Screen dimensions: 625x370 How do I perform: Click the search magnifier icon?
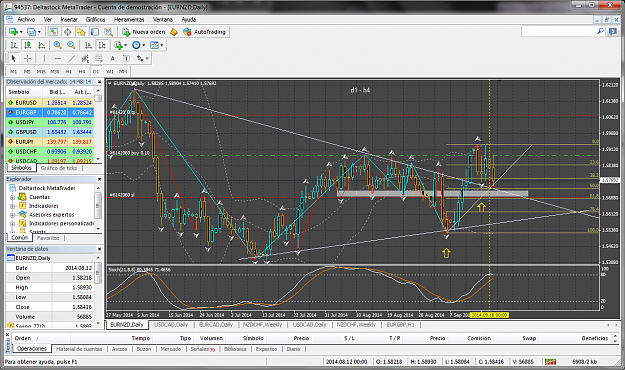tap(600, 31)
